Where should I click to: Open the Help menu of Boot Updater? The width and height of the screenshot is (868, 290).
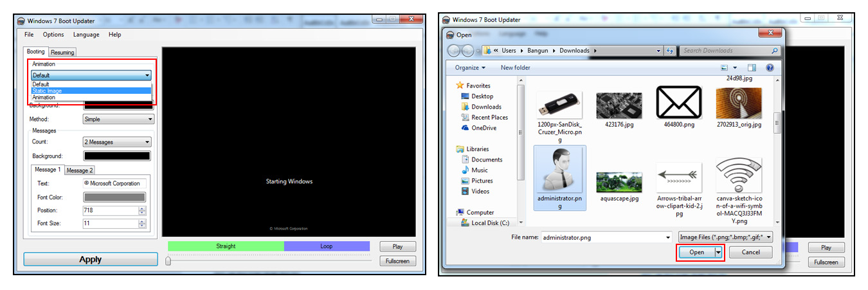click(x=114, y=35)
